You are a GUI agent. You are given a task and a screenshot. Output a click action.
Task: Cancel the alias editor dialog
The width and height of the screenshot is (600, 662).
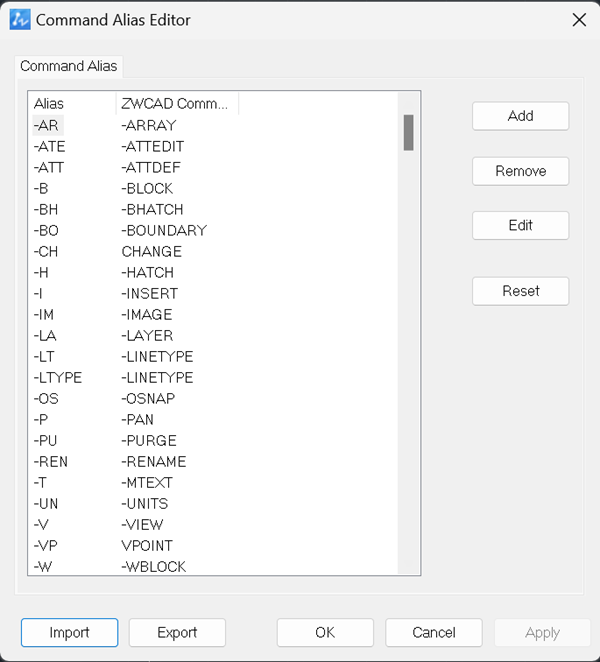click(434, 632)
